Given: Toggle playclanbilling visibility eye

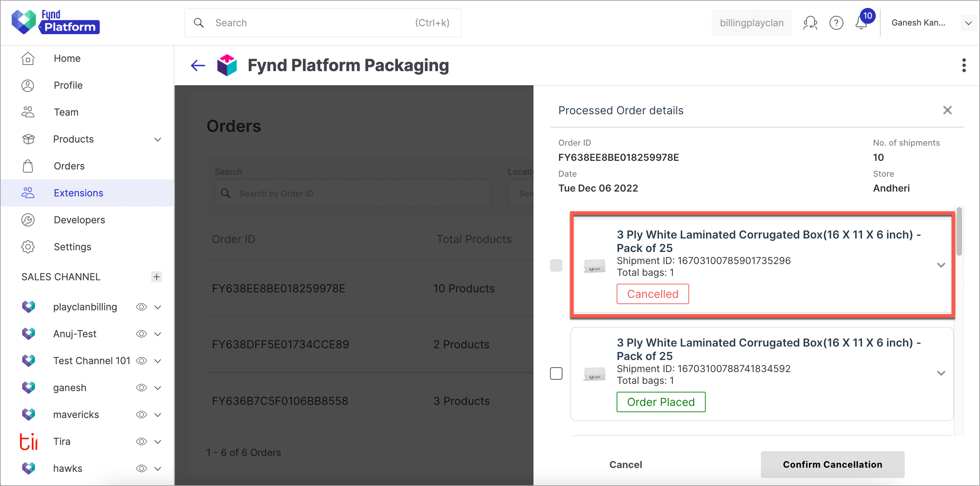Looking at the screenshot, I should [x=141, y=307].
